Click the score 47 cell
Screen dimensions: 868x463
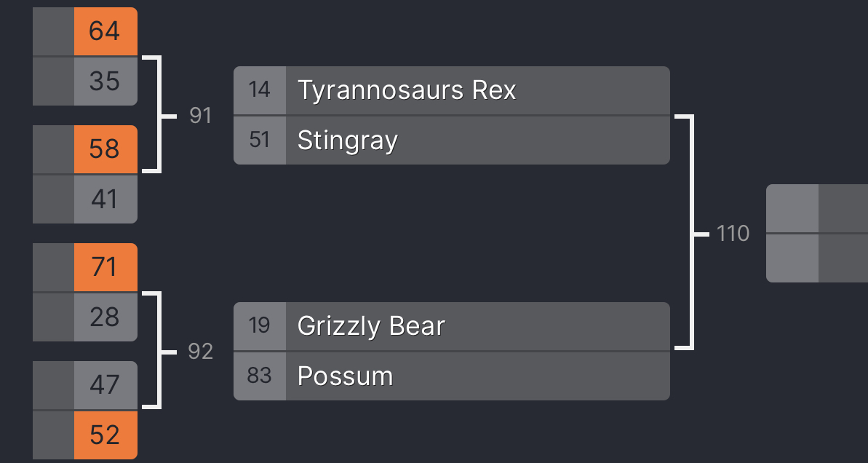tap(105, 385)
